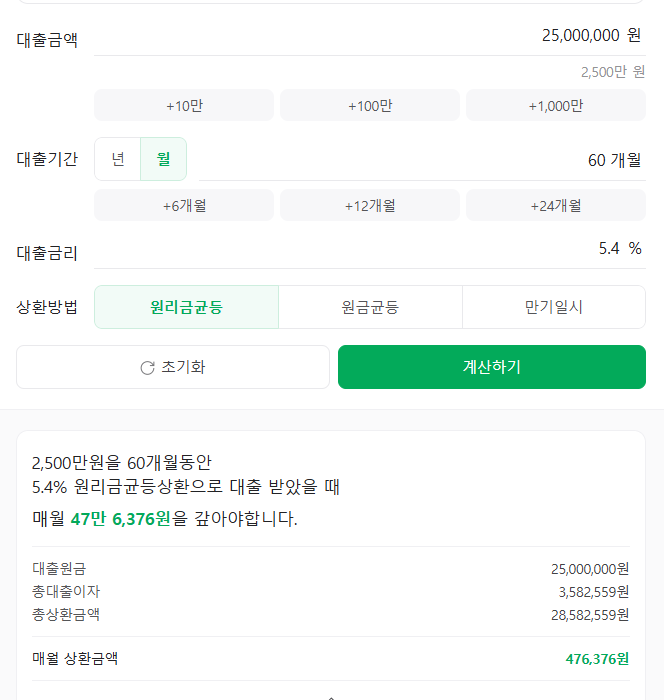The height and width of the screenshot is (700, 664).
Task: Click the 매월 상환금액 476,376원 row
Action: pos(331,658)
